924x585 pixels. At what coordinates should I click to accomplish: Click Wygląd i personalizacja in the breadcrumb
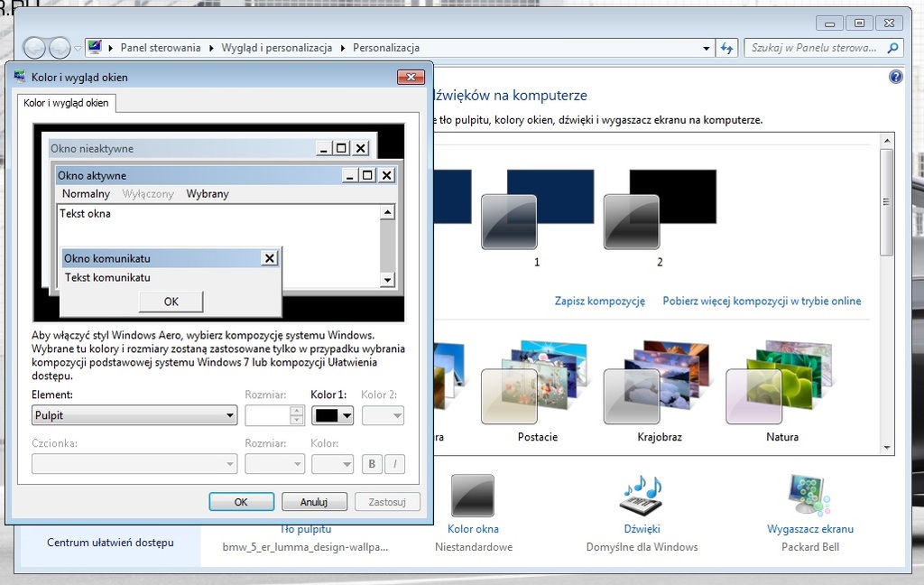click(x=276, y=48)
